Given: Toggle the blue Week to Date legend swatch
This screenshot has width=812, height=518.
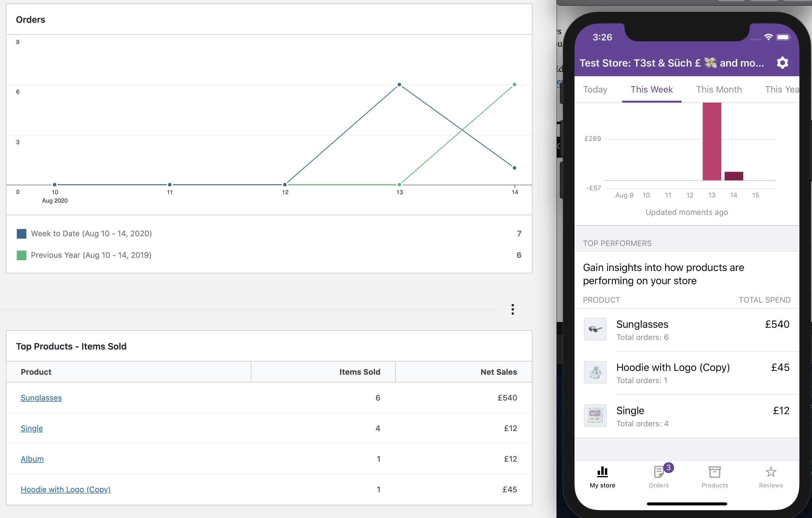Looking at the screenshot, I should click(22, 234).
